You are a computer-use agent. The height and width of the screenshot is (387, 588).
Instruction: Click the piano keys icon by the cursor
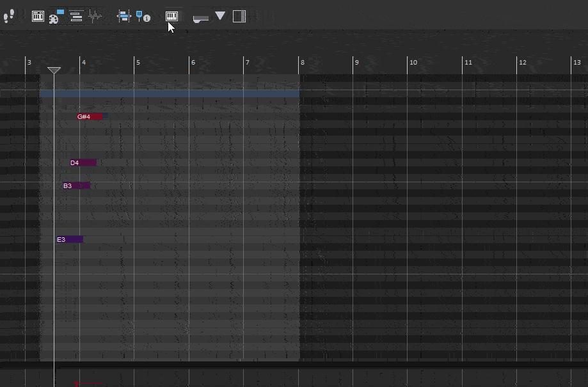click(171, 16)
